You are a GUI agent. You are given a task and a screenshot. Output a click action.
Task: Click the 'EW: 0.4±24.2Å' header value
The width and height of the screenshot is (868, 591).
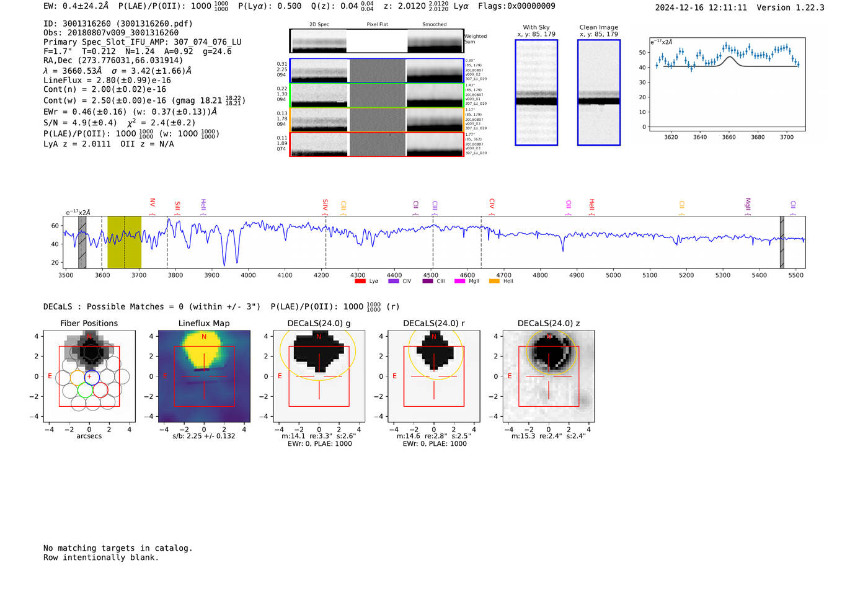click(76, 6)
